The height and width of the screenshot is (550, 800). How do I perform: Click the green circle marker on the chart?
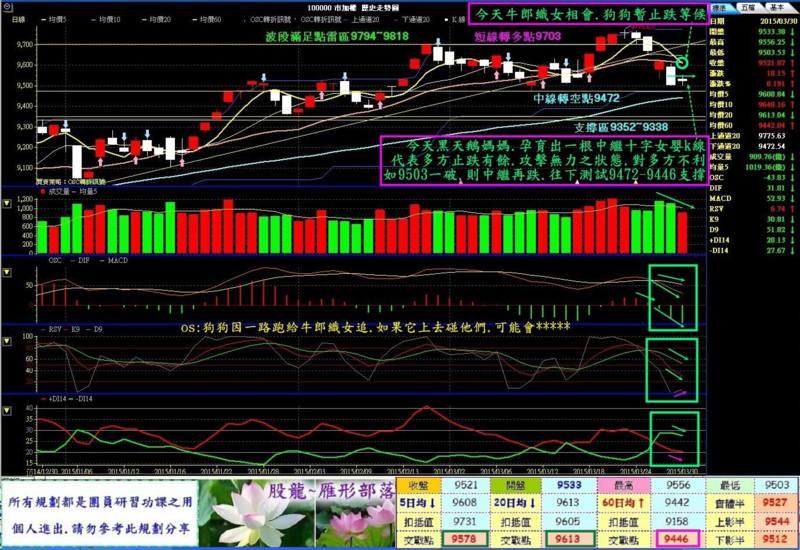click(x=683, y=63)
